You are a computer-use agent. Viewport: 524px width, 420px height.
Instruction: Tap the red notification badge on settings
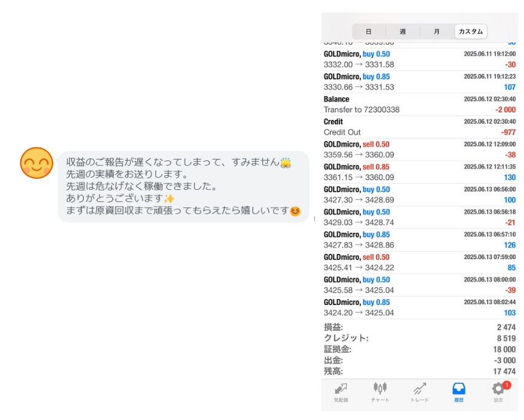pyautogui.click(x=507, y=385)
